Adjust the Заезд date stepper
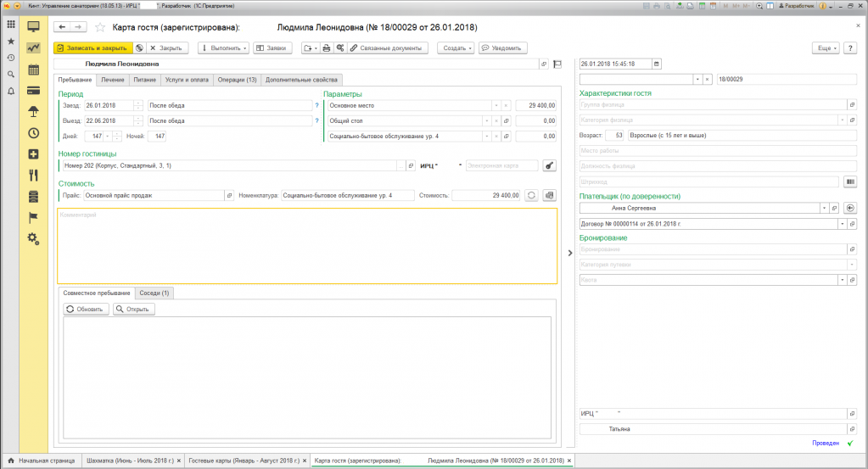 (x=138, y=105)
